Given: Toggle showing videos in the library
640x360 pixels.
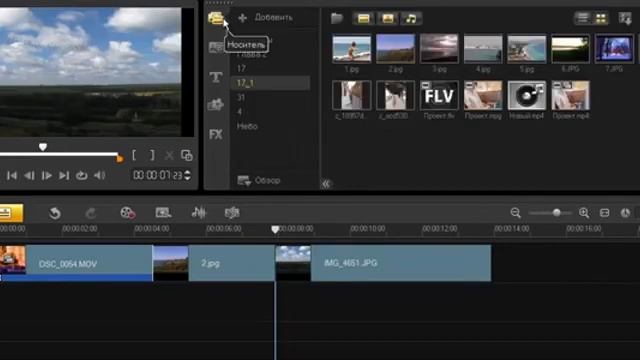Looking at the screenshot, I should click(363, 18).
